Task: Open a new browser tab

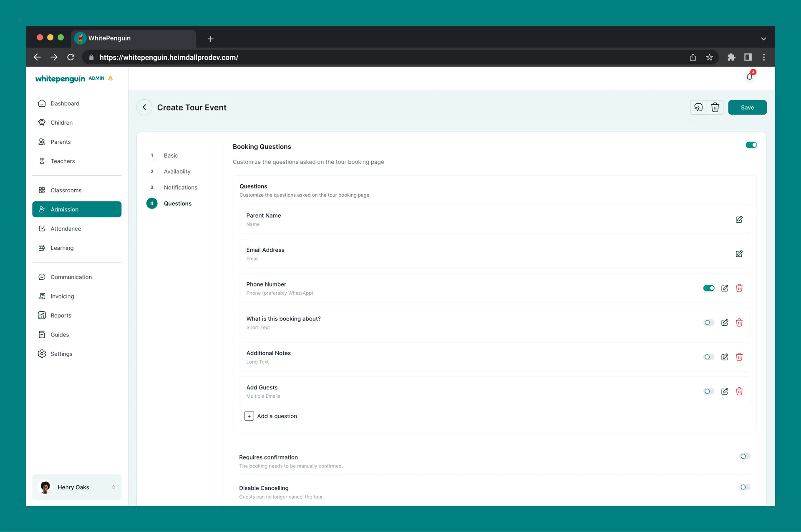Action: tap(211, 39)
